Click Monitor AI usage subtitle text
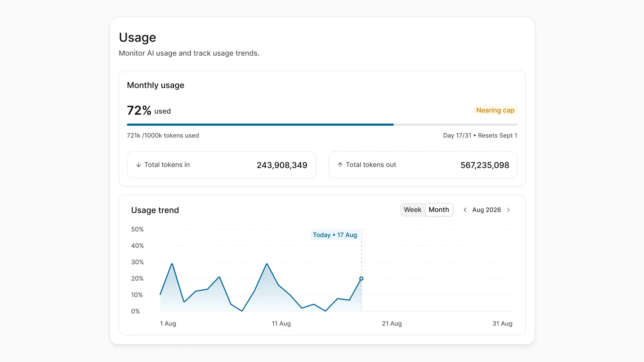Viewport: 644px width, 362px height. 189,53
